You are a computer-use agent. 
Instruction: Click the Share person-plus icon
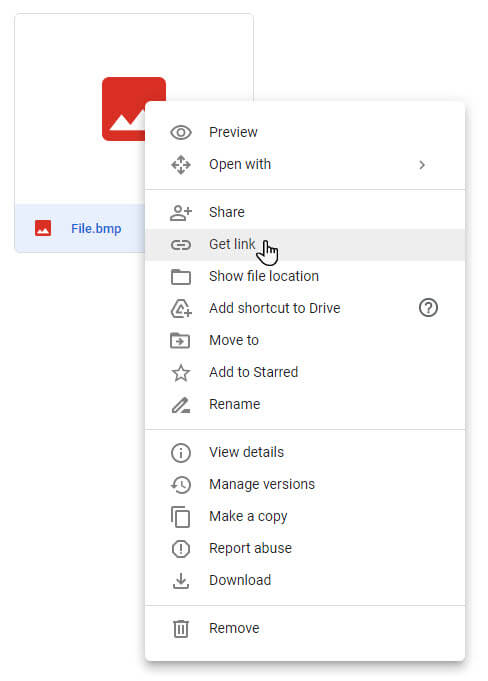[x=181, y=212]
